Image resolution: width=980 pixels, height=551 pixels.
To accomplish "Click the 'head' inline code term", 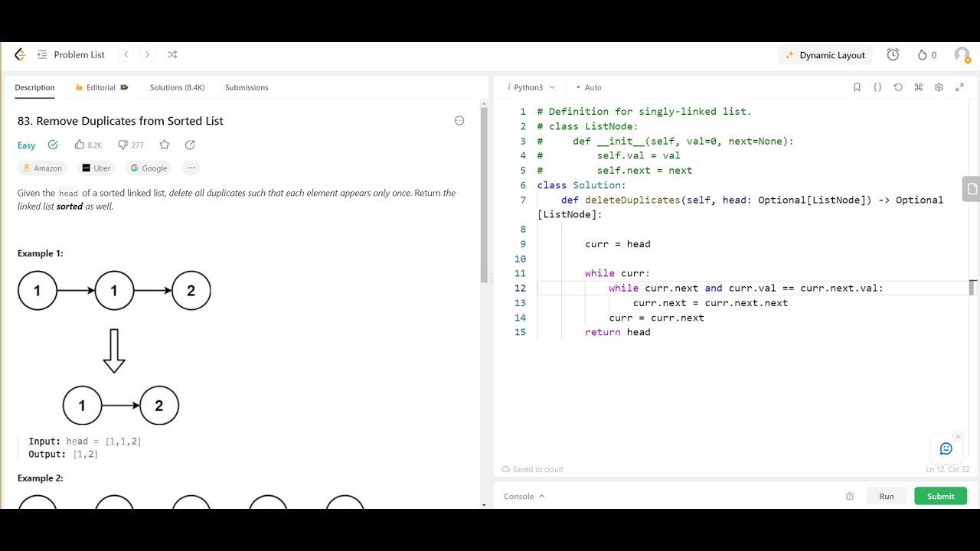I will [68, 194].
